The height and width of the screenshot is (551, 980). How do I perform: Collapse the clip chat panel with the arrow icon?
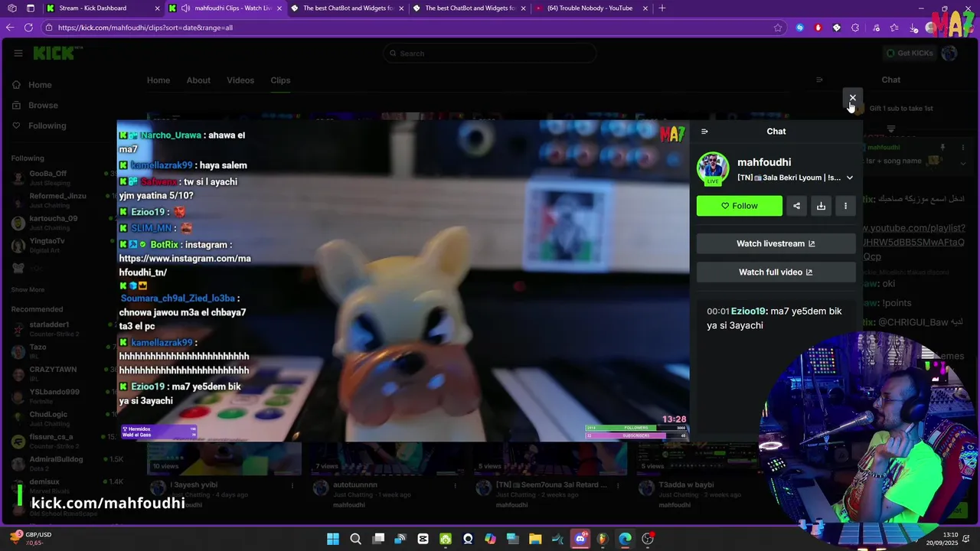pos(704,132)
